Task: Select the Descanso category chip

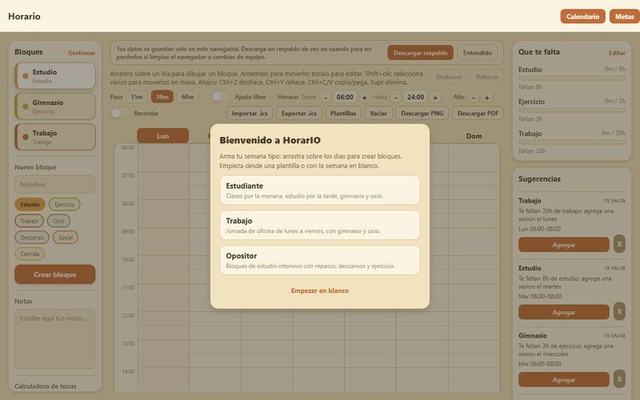Action: coord(32,237)
